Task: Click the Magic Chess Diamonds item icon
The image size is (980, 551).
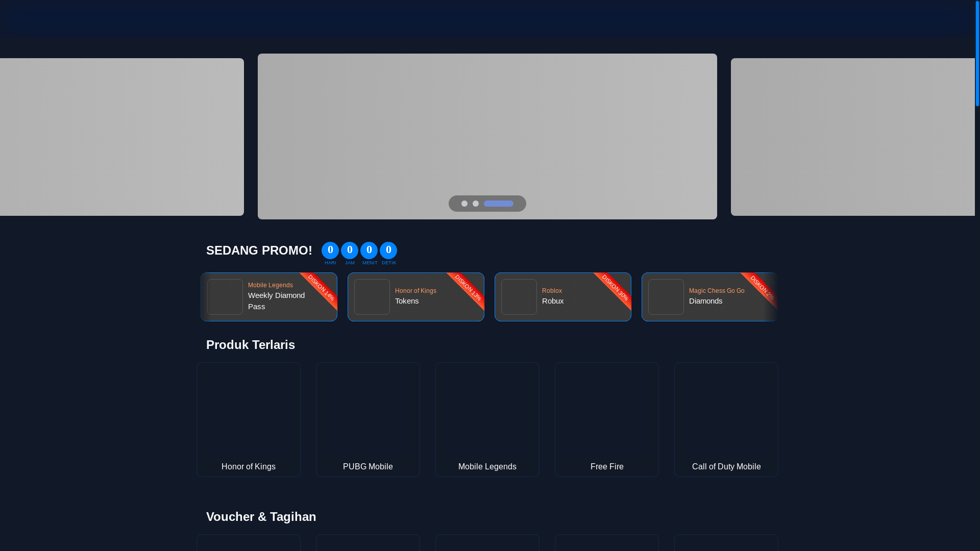Action: pyautogui.click(x=666, y=297)
